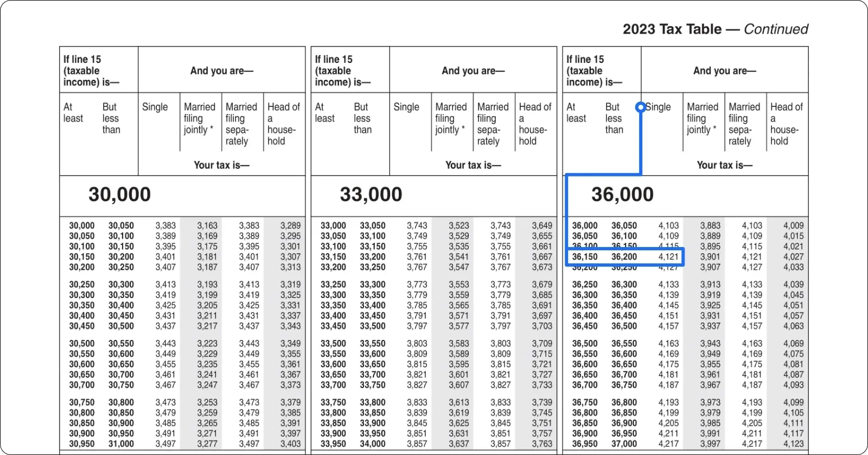The width and height of the screenshot is (868, 455).
Task: Click the 3,163 married filing jointly value
Action: pos(207,225)
